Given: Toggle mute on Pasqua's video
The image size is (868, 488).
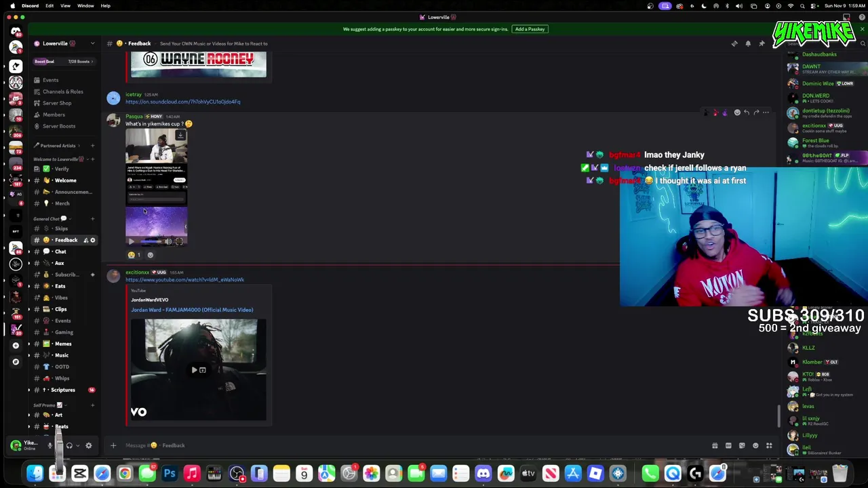Looking at the screenshot, I should [168, 241].
